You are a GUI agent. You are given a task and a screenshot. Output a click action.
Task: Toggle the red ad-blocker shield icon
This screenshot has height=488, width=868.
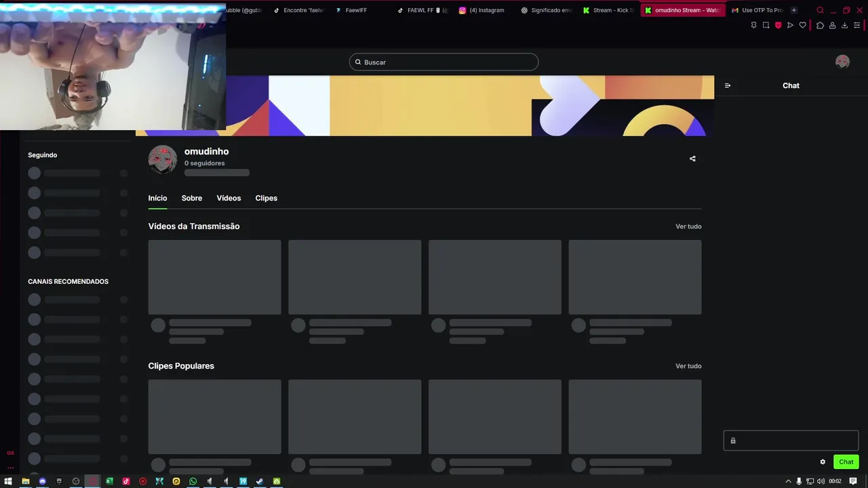pos(778,25)
